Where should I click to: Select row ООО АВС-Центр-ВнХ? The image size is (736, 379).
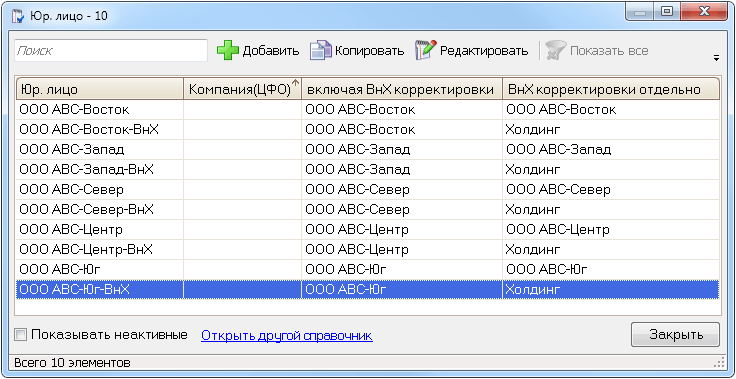coord(368,249)
